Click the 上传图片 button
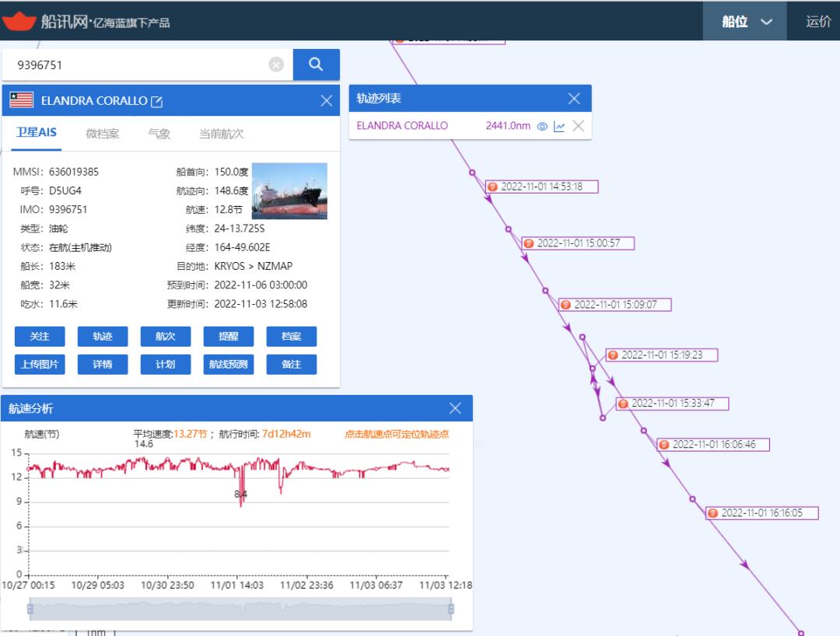Screen dimensions: 840x636 [x=40, y=365]
